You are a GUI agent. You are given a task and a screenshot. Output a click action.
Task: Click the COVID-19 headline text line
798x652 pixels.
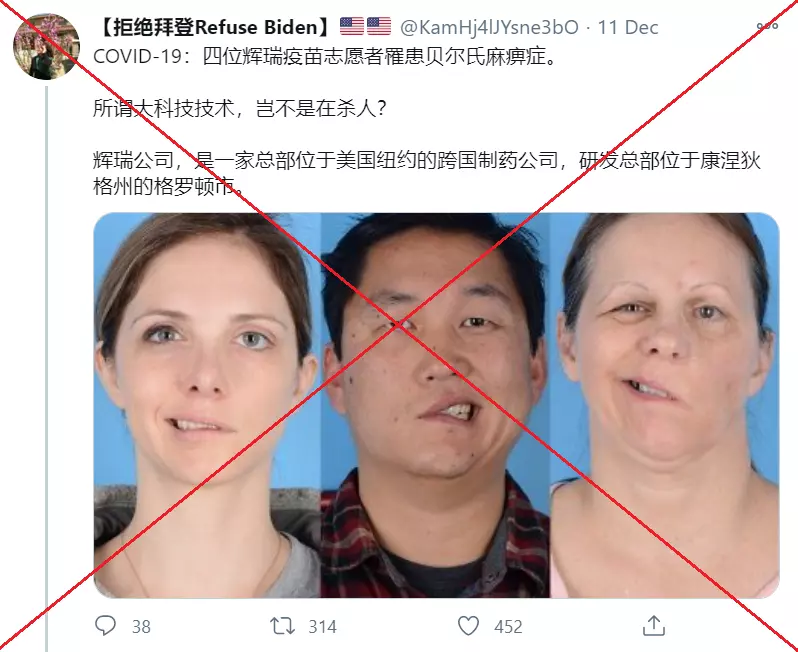325,56
